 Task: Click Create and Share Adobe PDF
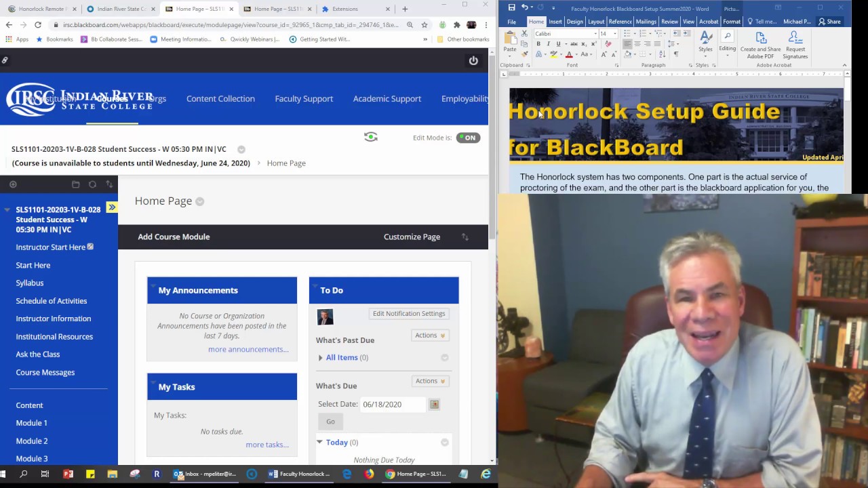point(760,45)
